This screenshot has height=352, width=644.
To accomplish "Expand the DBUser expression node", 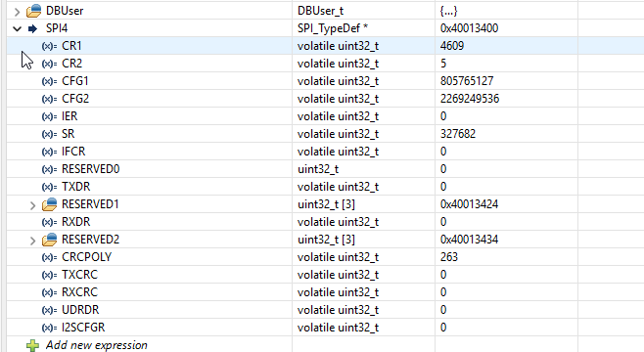I will pos(17,12).
